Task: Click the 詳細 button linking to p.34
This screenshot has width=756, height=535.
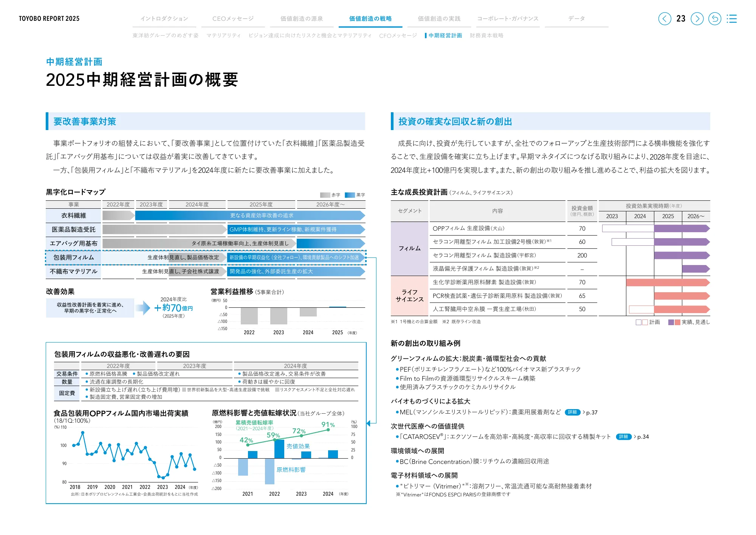Action: pyautogui.click(x=624, y=437)
